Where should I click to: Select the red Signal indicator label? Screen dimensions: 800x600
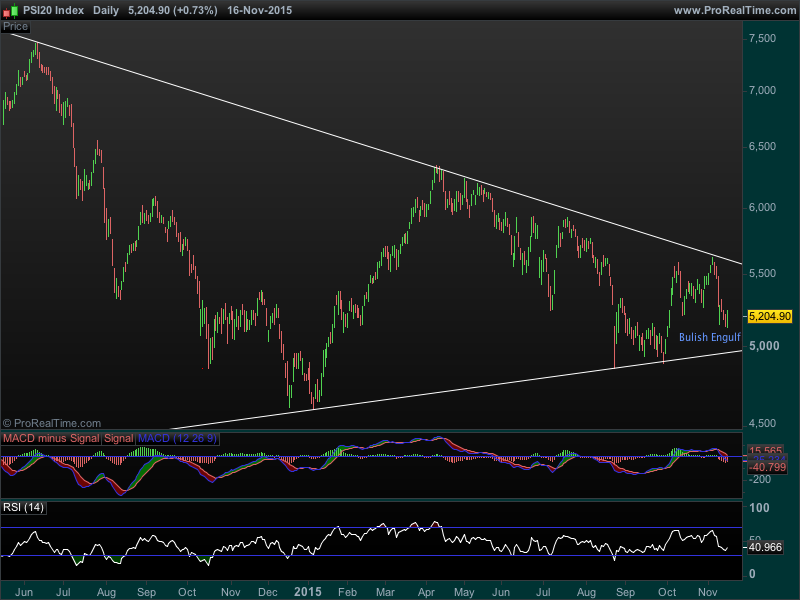[x=118, y=439]
